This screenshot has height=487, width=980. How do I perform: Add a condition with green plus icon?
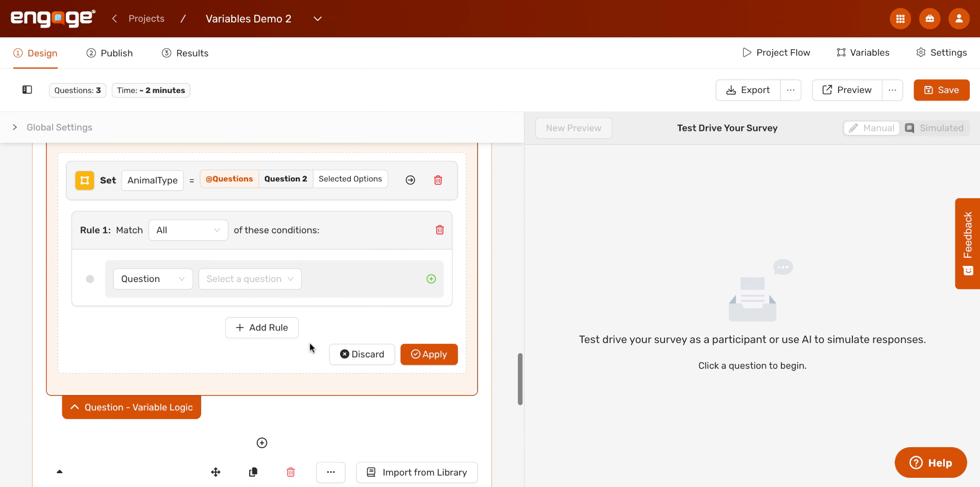click(x=431, y=279)
